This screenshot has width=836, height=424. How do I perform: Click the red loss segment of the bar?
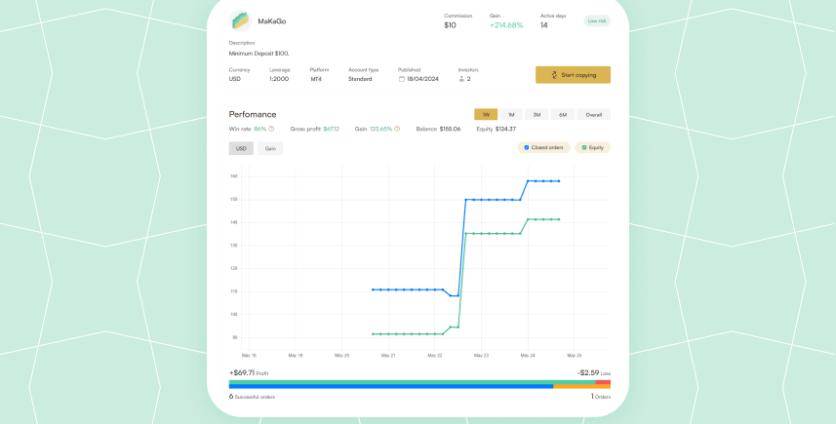pyautogui.click(x=603, y=382)
